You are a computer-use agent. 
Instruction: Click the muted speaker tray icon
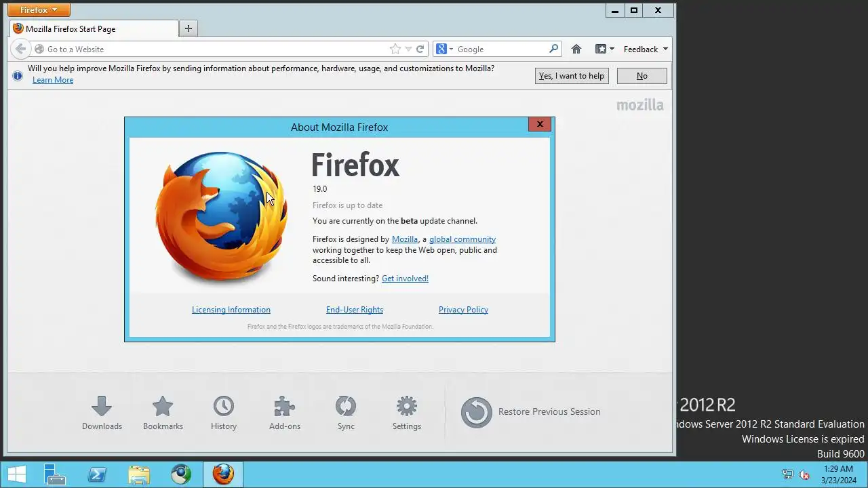(x=804, y=474)
